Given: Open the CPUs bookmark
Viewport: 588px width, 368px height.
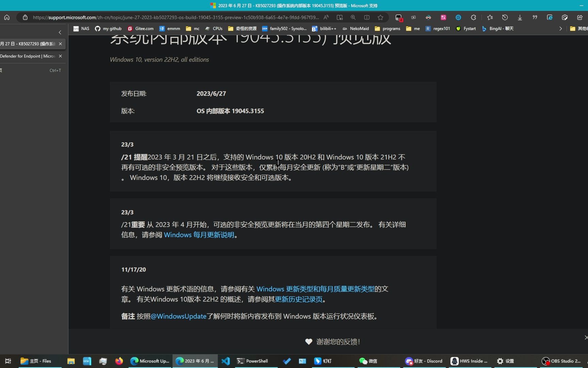Looking at the screenshot, I should tap(213, 29).
